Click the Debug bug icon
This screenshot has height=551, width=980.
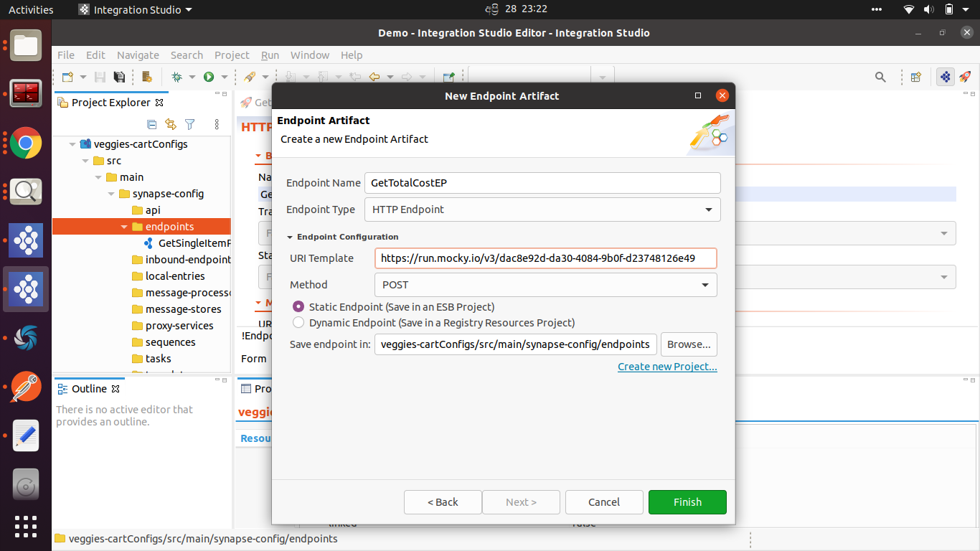[176, 77]
